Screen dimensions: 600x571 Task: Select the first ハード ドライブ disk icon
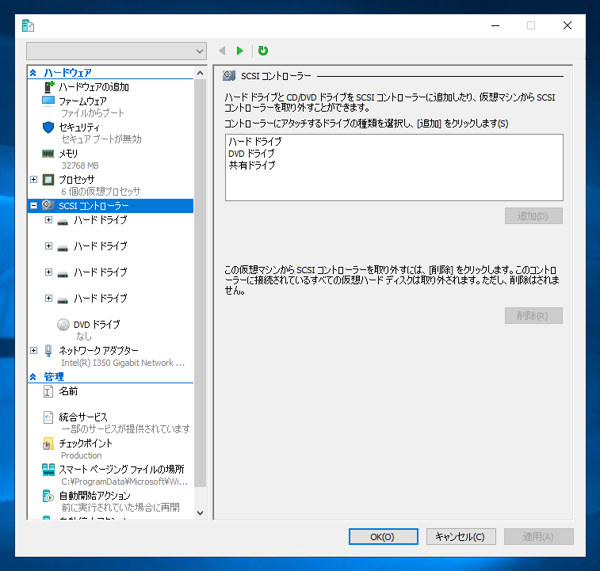(x=63, y=222)
